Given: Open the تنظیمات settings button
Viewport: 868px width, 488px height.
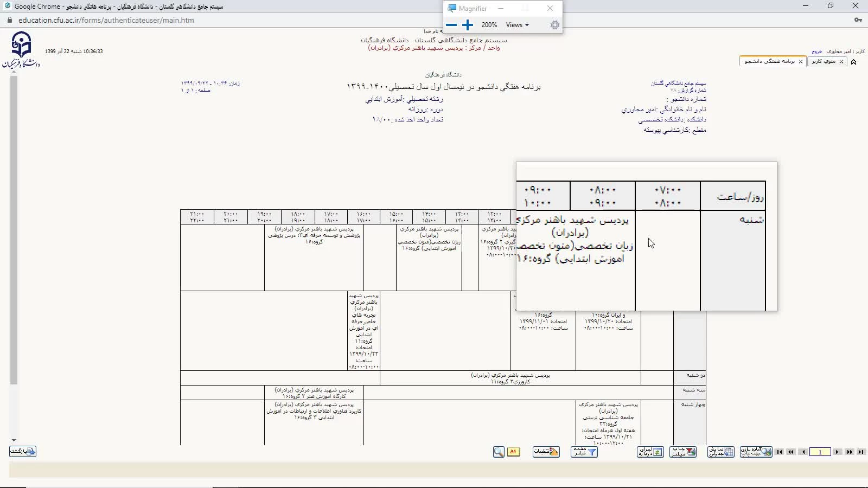Looking at the screenshot, I should [546, 452].
